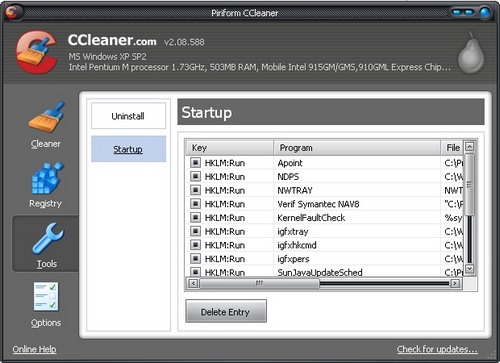The height and width of the screenshot is (363, 500).
Task: Select the igfxtray entry
Action: pyautogui.click(x=293, y=231)
